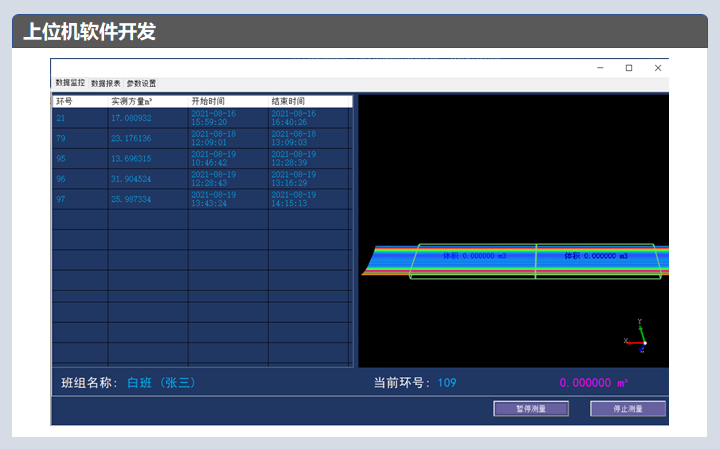This screenshot has height=449, width=720.
Task: Select ring number 95 cell
Action: (80, 158)
